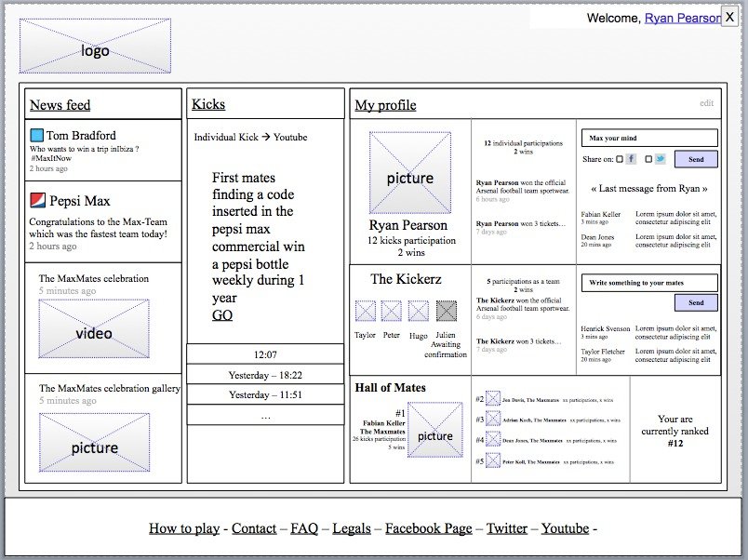Tick the Twitter share checkbox

click(x=648, y=159)
